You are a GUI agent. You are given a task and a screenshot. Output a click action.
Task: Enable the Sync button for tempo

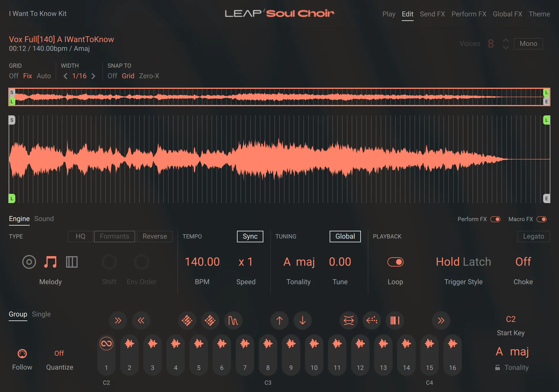tap(250, 236)
